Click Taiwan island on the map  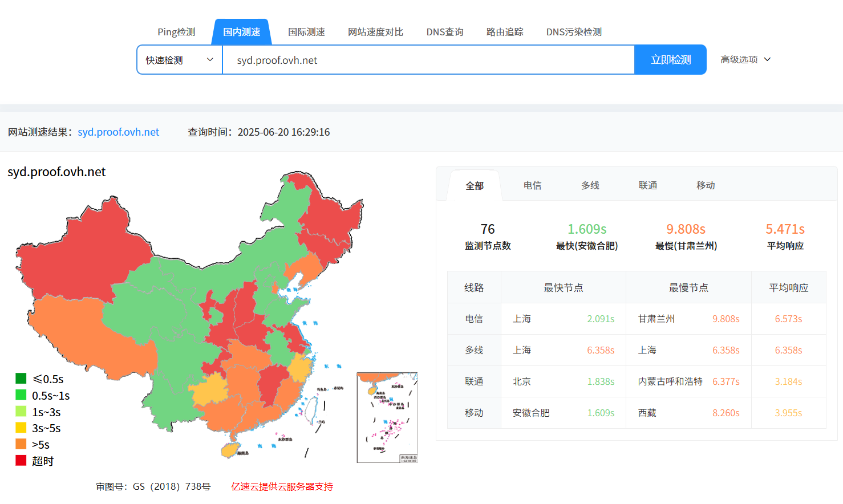tap(311, 410)
